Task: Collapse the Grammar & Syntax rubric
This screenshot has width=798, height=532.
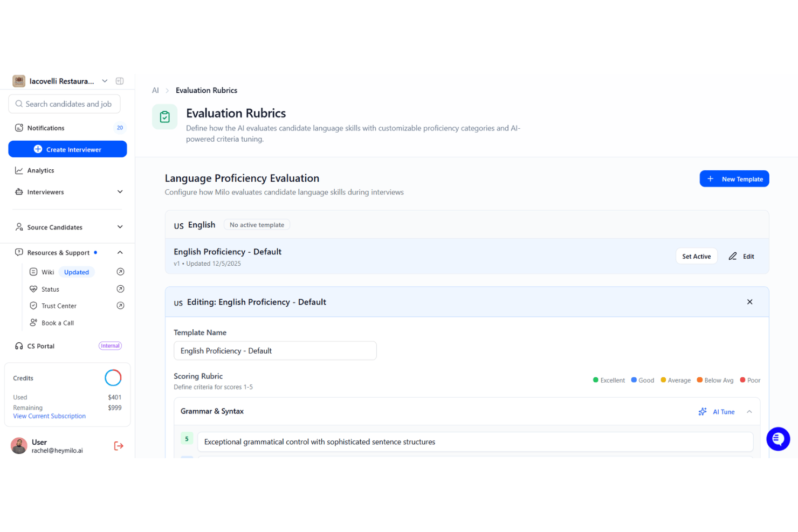Action: coord(749,412)
